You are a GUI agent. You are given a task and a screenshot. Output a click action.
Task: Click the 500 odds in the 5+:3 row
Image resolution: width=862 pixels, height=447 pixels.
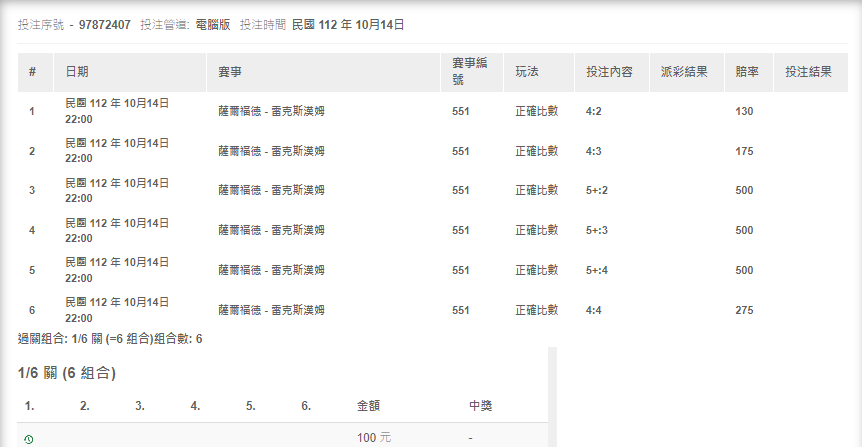point(744,230)
